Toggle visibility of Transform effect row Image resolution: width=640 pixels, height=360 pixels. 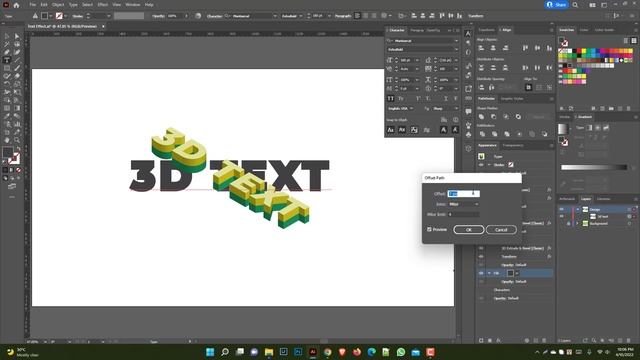[x=481, y=257]
